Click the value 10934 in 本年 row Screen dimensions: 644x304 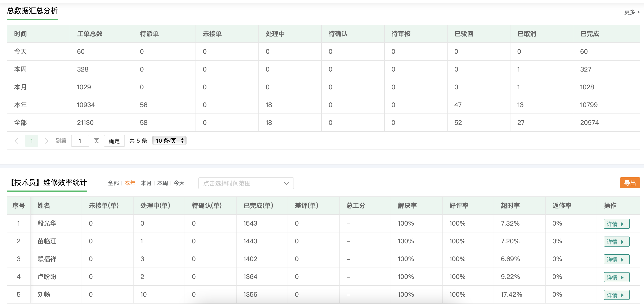(86, 105)
